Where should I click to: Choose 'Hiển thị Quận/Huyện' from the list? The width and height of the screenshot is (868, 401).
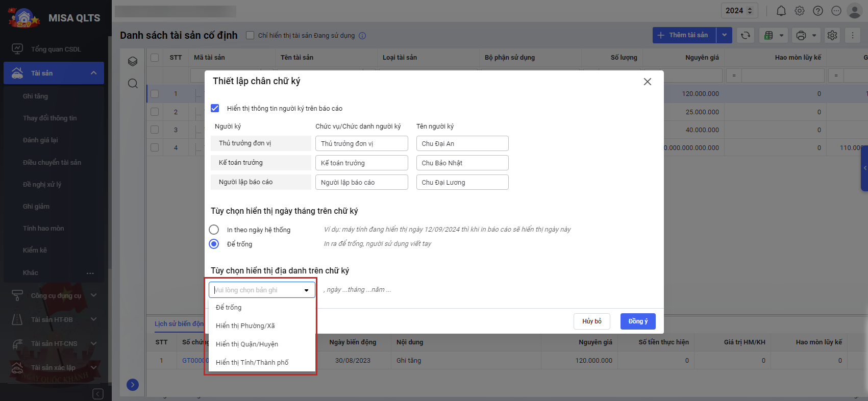click(247, 344)
